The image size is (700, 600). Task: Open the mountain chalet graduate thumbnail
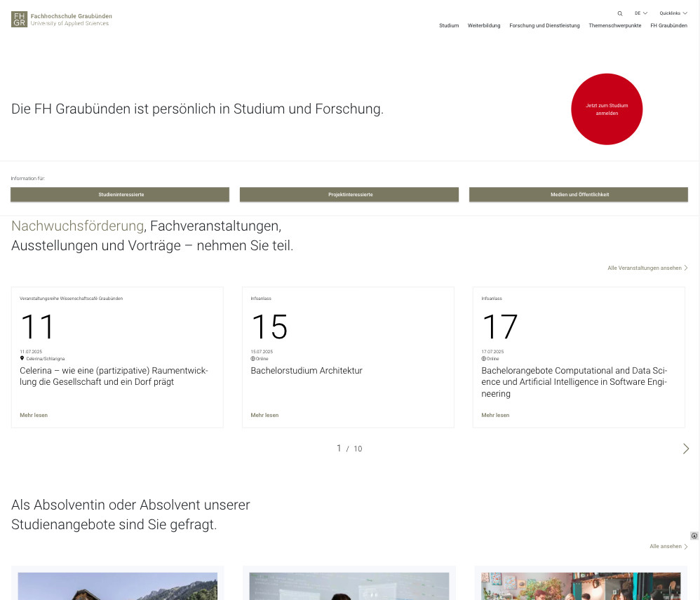[x=117, y=586]
